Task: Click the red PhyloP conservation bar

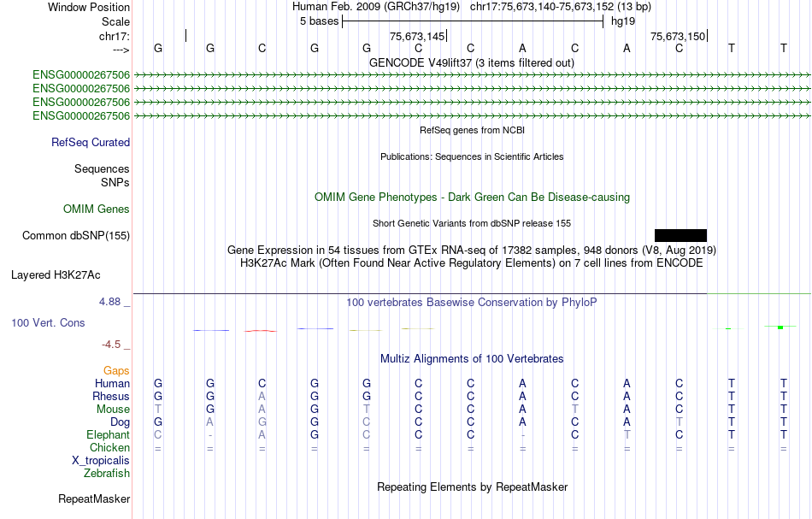Action: [261, 330]
